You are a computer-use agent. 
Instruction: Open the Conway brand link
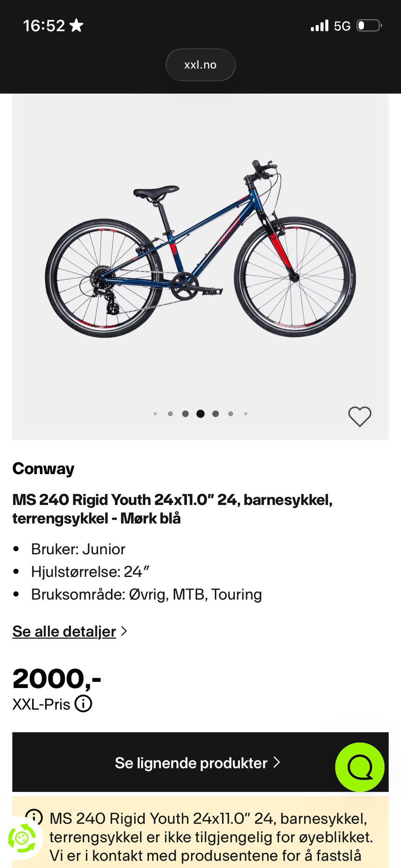(43, 469)
